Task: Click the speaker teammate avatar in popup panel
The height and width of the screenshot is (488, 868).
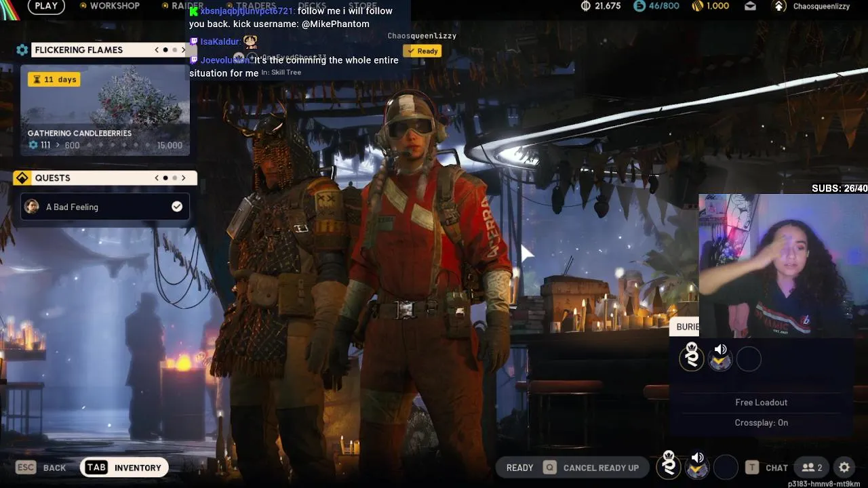Action: point(720,357)
